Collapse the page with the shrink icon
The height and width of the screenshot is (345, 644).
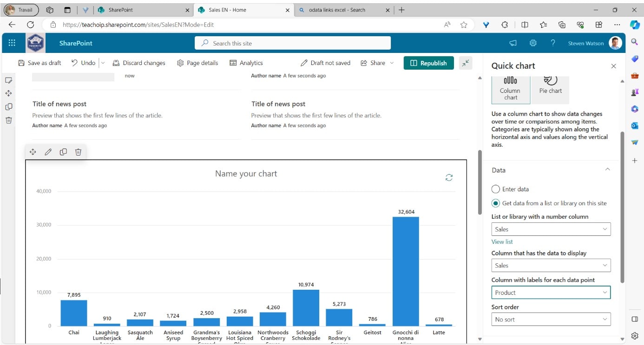click(466, 63)
